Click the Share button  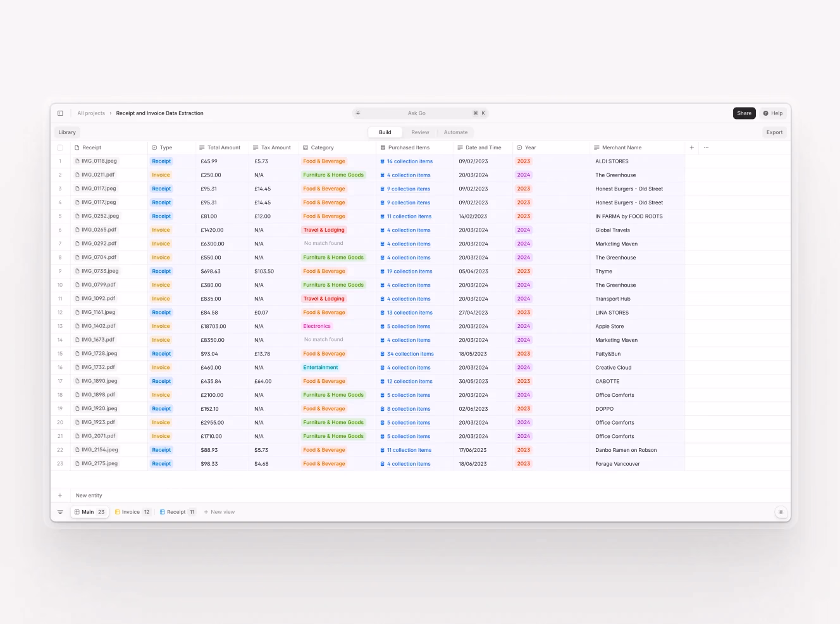(744, 113)
